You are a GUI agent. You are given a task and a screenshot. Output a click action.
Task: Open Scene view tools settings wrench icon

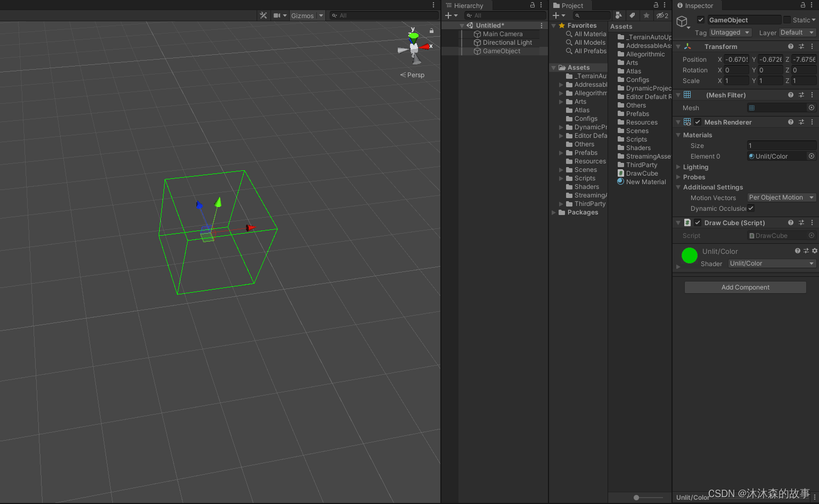pos(263,15)
